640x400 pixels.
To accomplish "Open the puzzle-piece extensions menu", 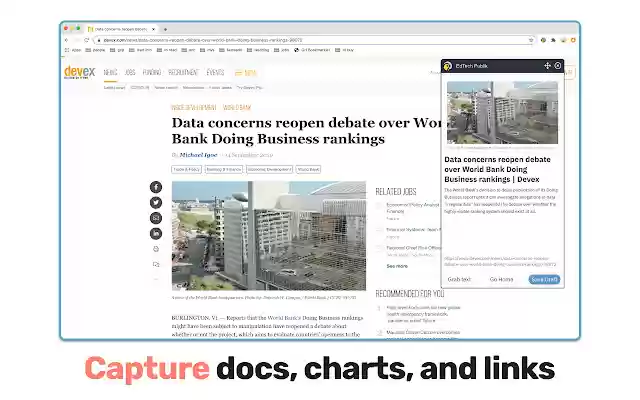I will 553,40.
